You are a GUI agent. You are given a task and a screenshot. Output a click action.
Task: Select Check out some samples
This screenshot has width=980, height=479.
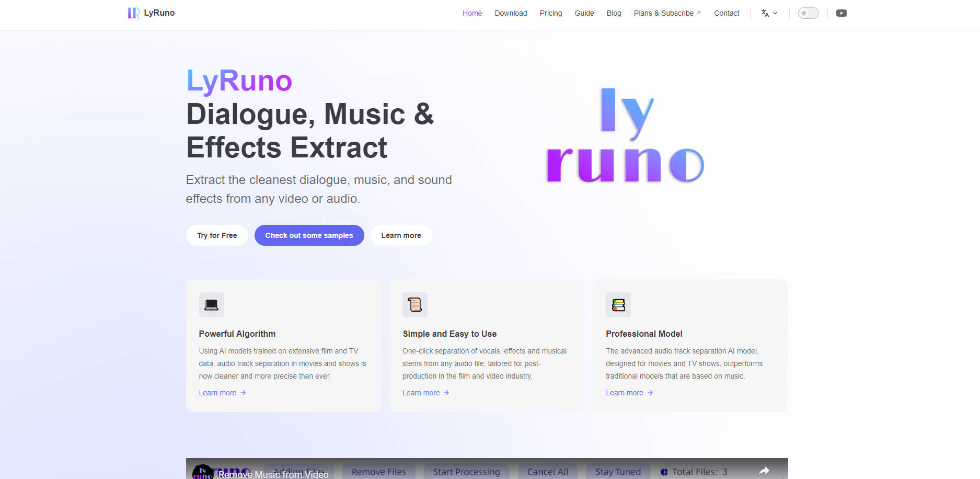pos(309,235)
